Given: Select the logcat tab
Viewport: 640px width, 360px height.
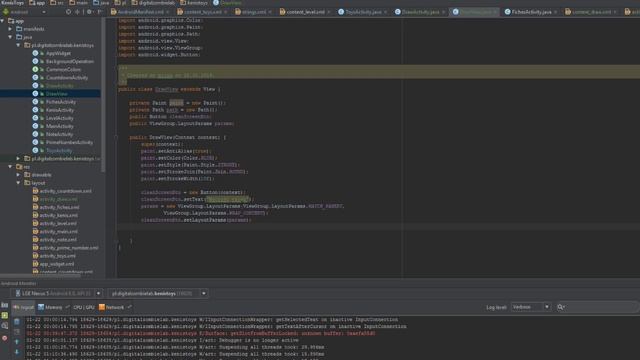Looking at the screenshot, I should point(24,307).
